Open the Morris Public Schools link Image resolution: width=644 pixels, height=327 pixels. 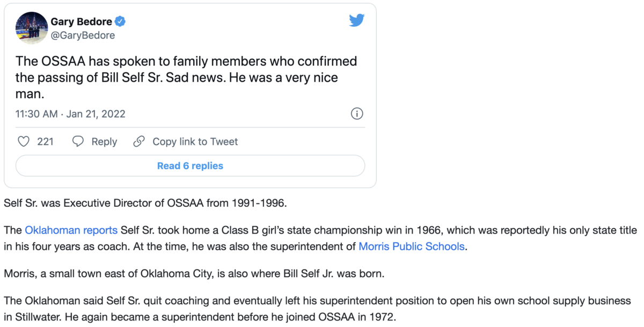412,247
